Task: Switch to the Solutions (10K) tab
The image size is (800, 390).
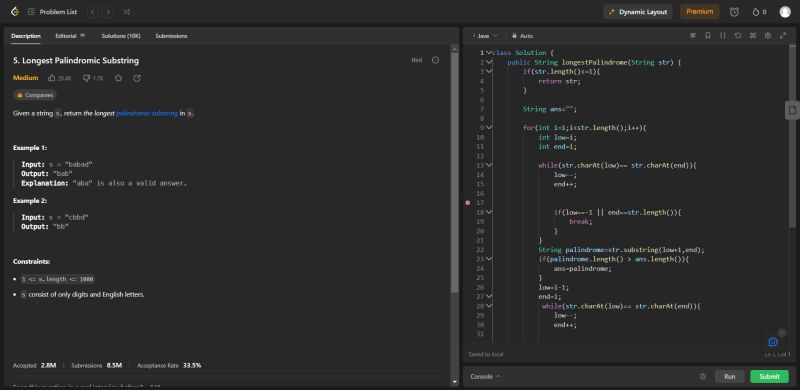Action: [x=121, y=36]
